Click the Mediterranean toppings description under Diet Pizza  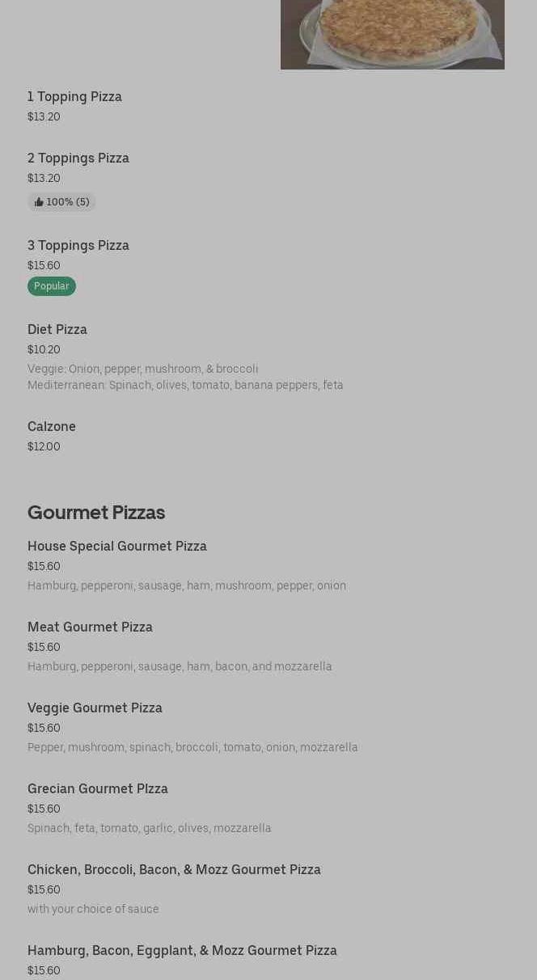pyautogui.click(x=185, y=386)
